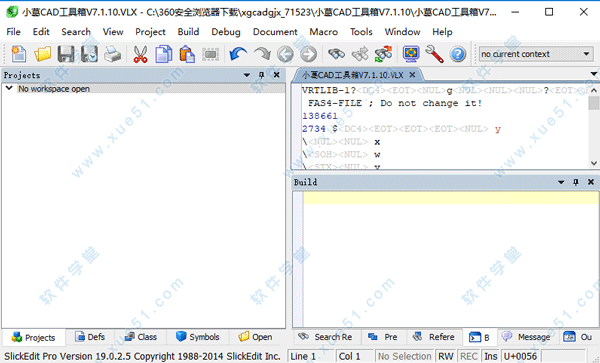Switch to the Class tab
The height and width of the screenshot is (363, 600).
[x=140, y=337]
